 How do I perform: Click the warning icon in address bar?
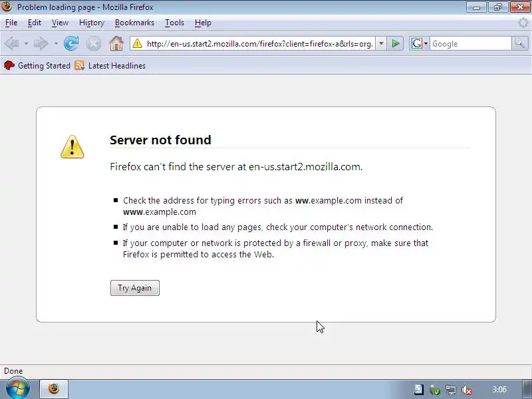click(x=138, y=43)
